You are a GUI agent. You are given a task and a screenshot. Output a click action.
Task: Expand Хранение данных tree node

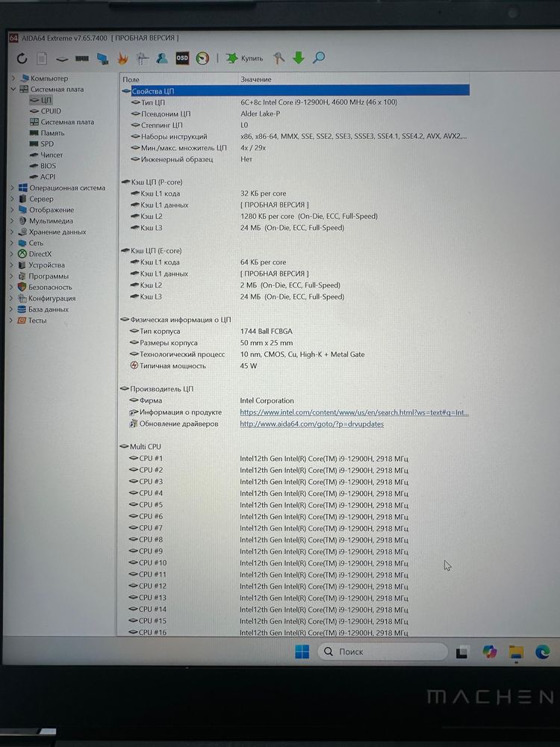point(13,232)
